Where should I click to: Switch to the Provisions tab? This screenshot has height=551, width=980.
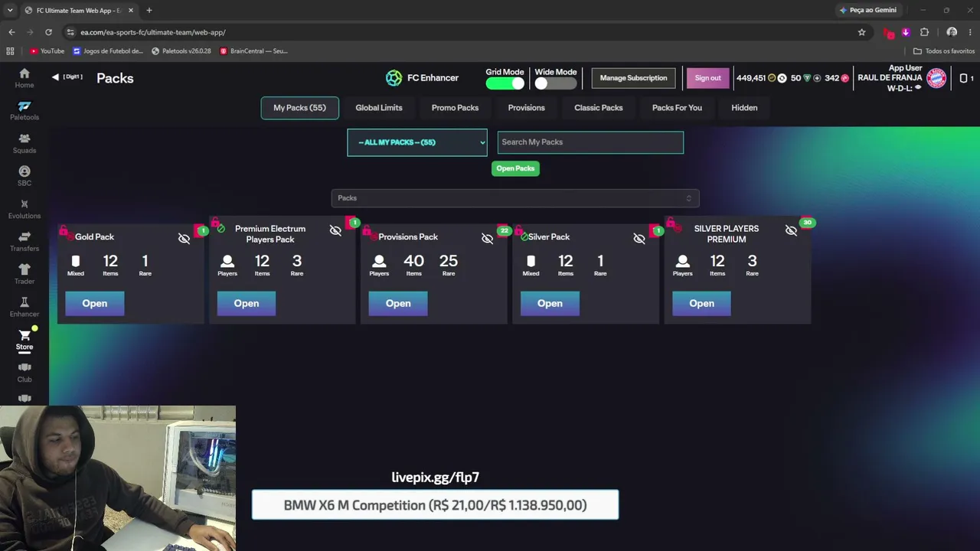pyautogui.click(x=527, y=108)
